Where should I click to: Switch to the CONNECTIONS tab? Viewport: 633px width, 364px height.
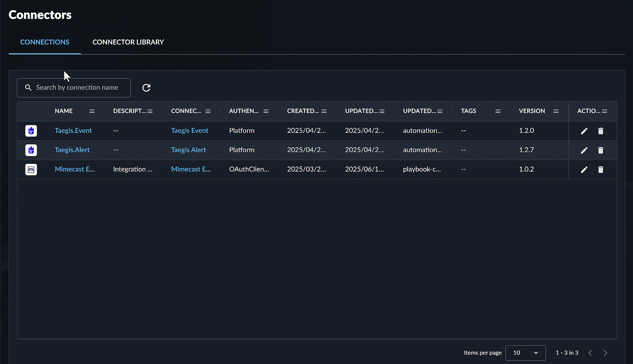click(45, 42)
